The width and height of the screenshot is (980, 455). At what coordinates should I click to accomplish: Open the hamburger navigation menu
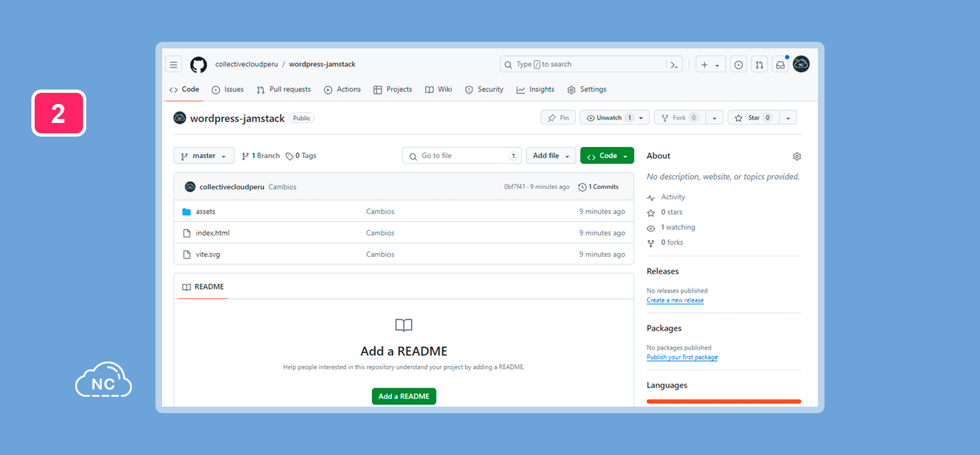click(x=173, y=64)
